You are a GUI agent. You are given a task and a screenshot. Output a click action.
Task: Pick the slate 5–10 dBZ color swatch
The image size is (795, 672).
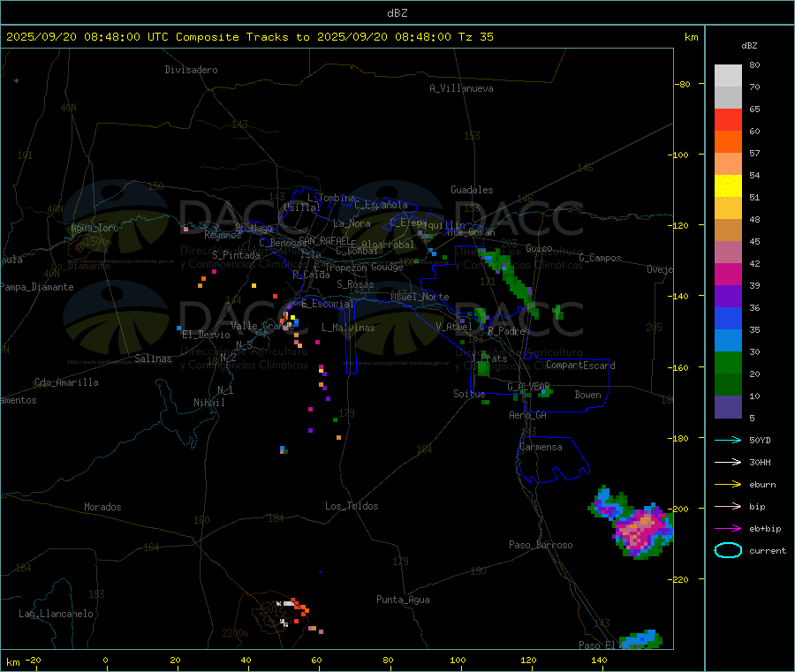point(728,407)
